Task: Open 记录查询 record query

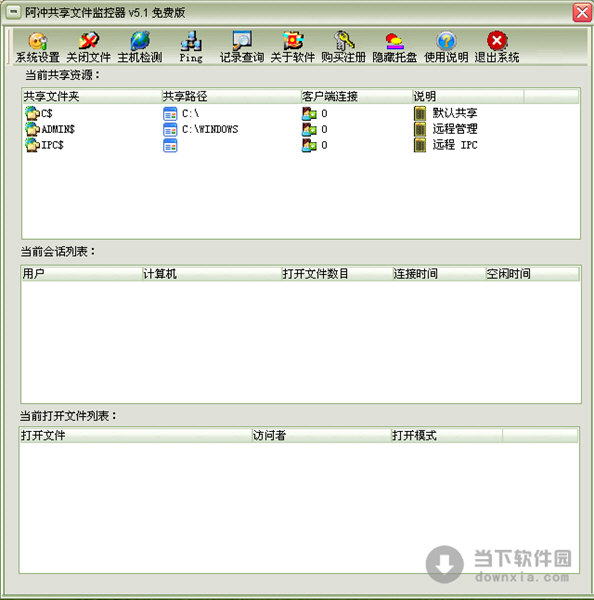Action: tap(242, 47)
